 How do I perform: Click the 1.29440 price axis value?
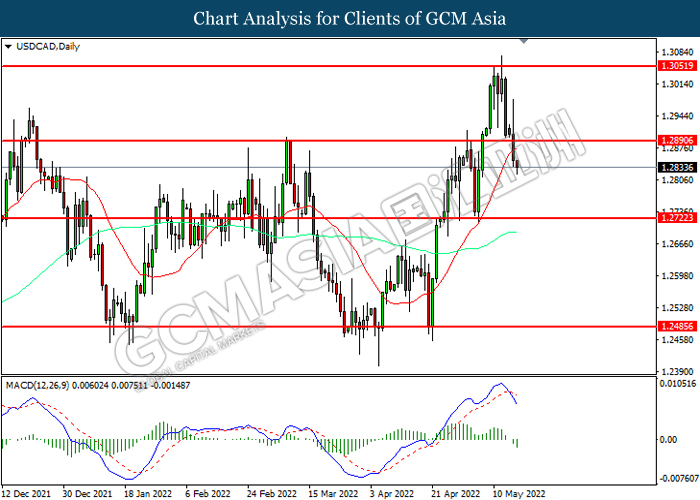point(678,116)
